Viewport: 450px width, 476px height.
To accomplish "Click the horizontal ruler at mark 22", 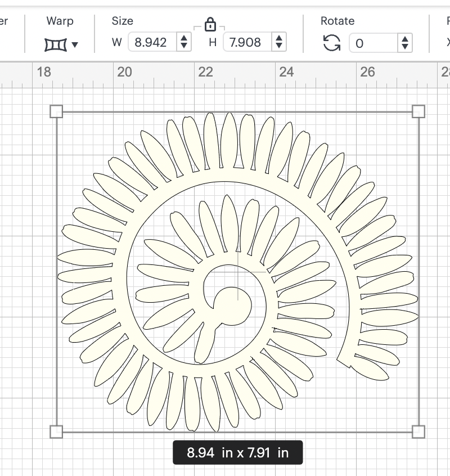I will click(205, 71).
